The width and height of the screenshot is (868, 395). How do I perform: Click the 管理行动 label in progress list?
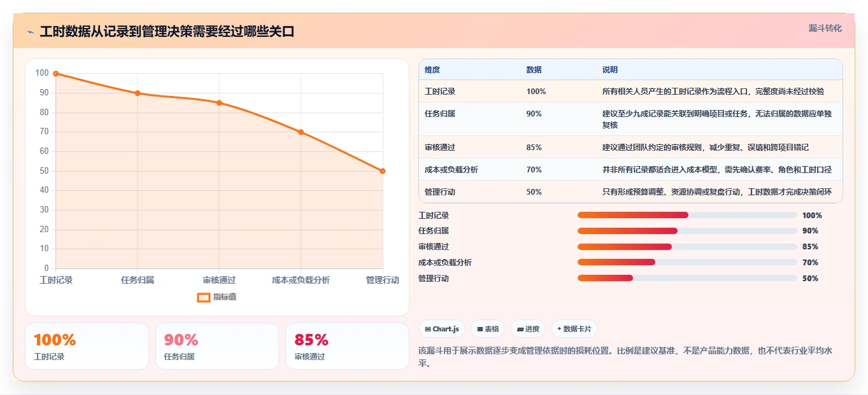pos(434,278)
